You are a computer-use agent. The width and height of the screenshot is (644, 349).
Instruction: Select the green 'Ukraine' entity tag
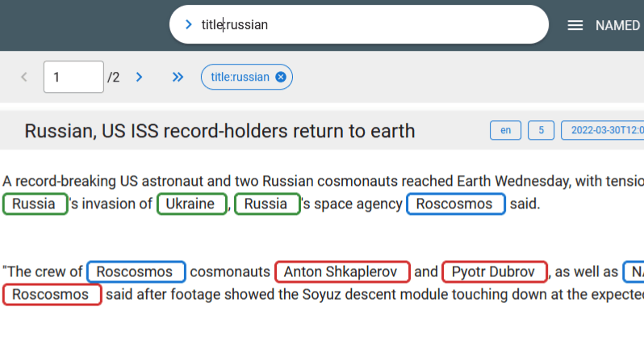(191, 204)
